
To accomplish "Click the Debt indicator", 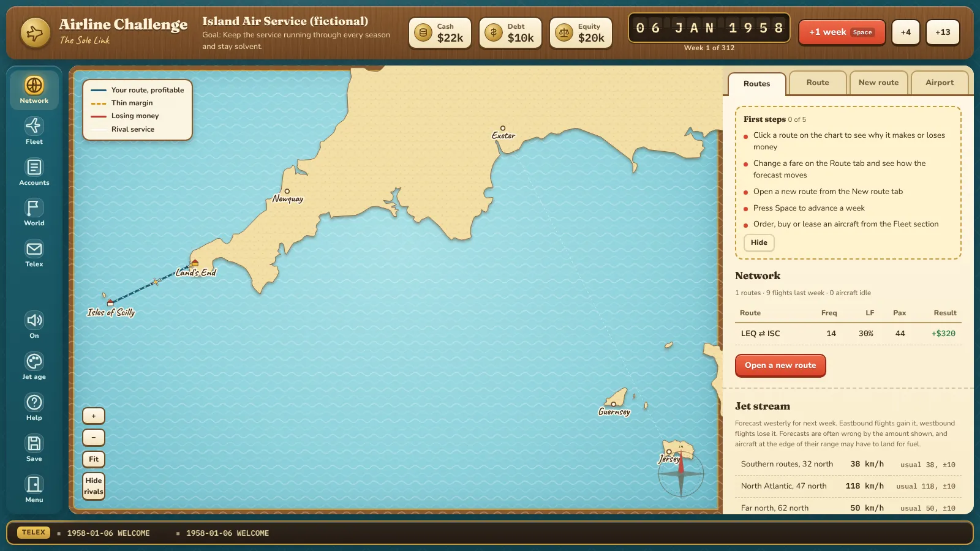I will (x=510, y=32).
